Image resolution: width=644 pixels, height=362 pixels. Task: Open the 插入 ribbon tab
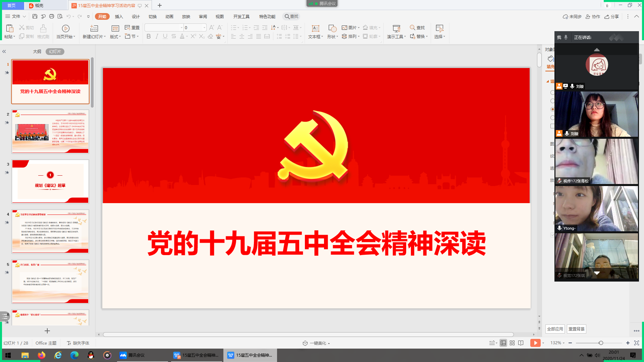tap(119, 16)
